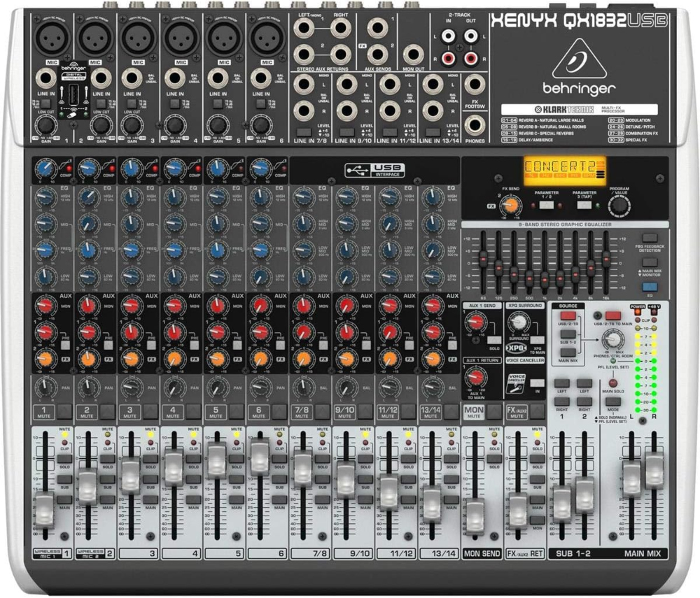Toggle the Main Mix / Monitor EQ switch
The image size is (700, 598).
(x=650, y=263)
